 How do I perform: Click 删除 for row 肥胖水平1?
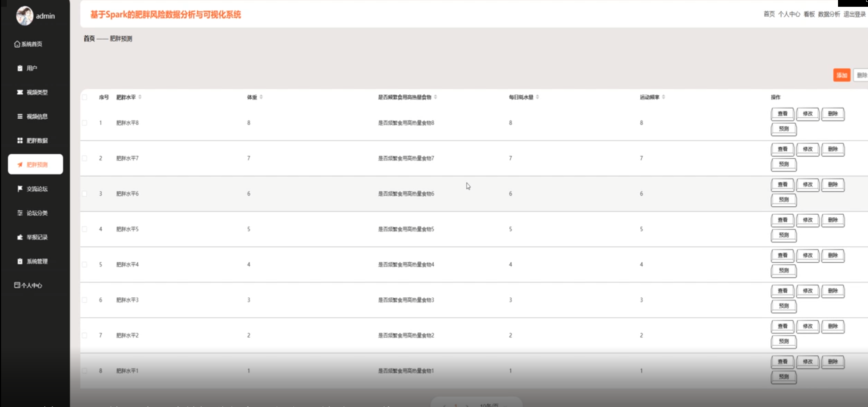pyautogui.click(x=833, y=362)
